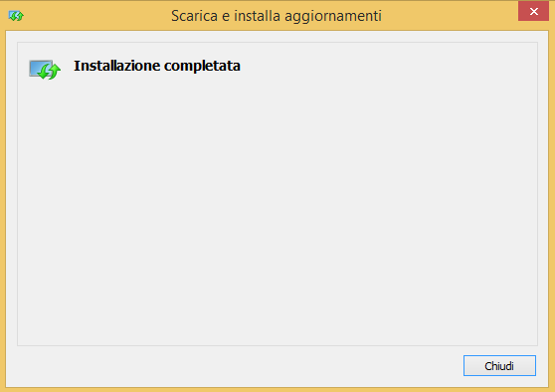
Task: Click the blue monitor screen of the update icon
Action: pos(40,68)
